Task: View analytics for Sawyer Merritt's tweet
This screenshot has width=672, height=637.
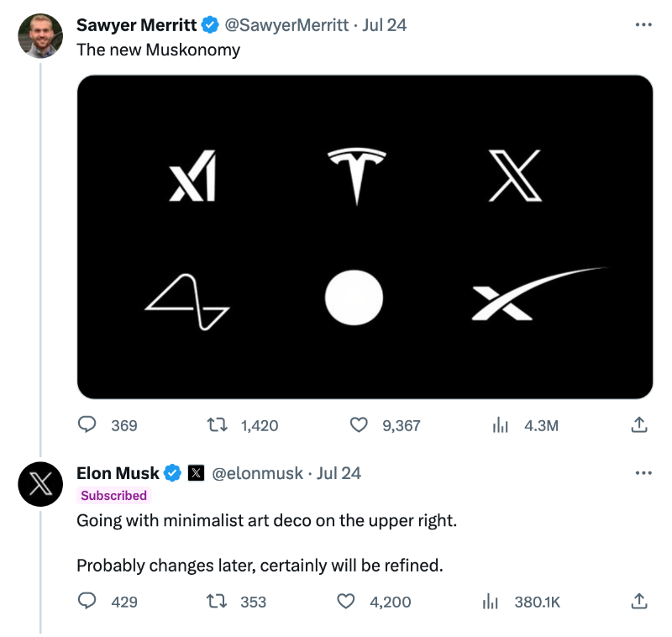Action: [501, 425]
